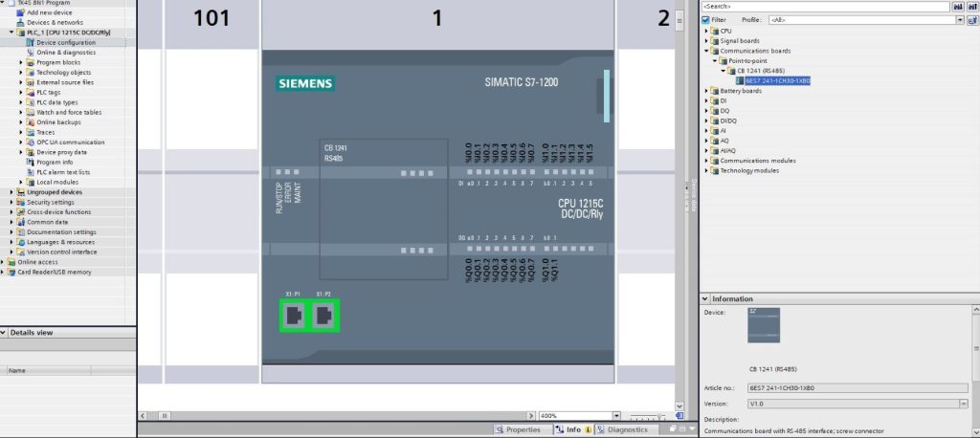Collapse the Communications boards folder
This screenshot has width=980, height=438.
coord(706,51)
